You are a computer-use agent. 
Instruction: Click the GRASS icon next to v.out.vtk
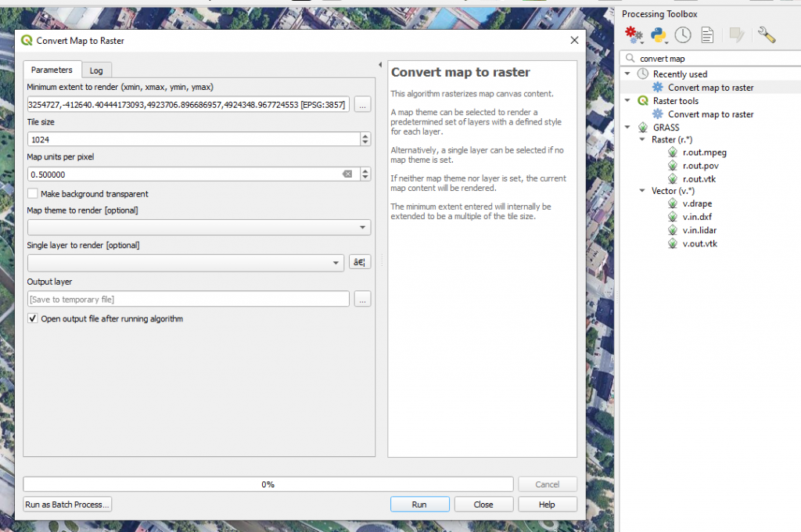click(673, 243)
